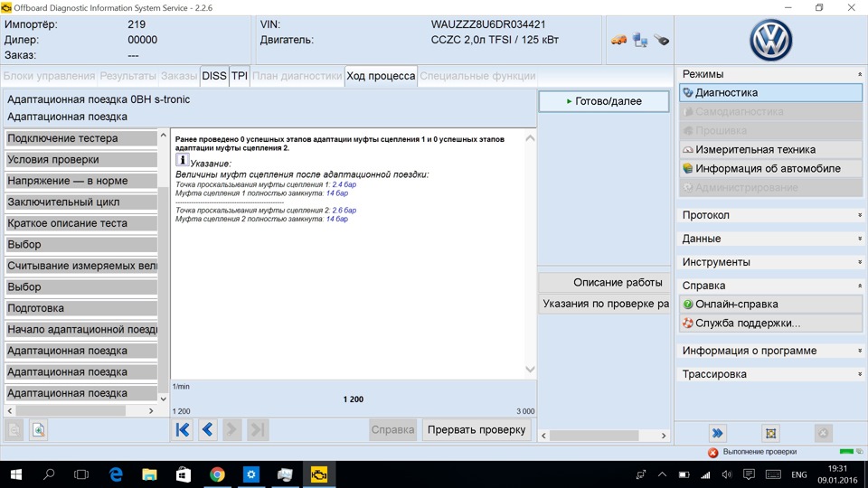
Task: Click the document magnifier preview icon
Action: click(39, 430)
